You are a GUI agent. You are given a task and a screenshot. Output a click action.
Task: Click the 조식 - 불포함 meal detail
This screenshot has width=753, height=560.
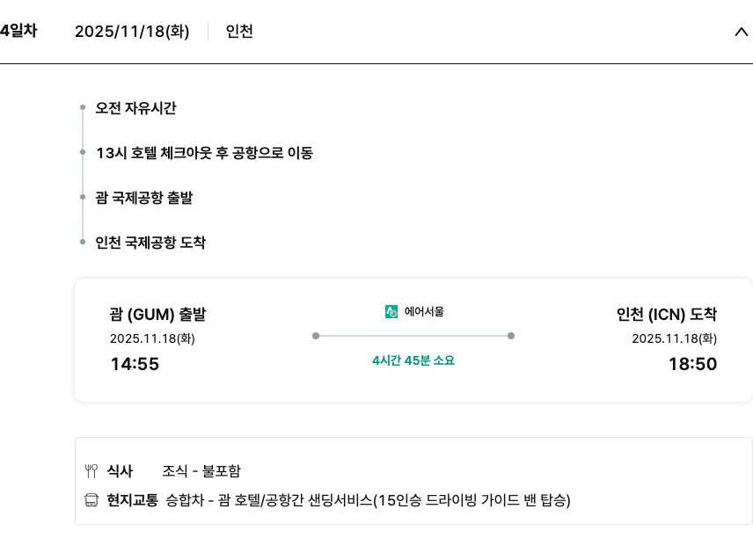pyautogui.click(x=201, y=470)
